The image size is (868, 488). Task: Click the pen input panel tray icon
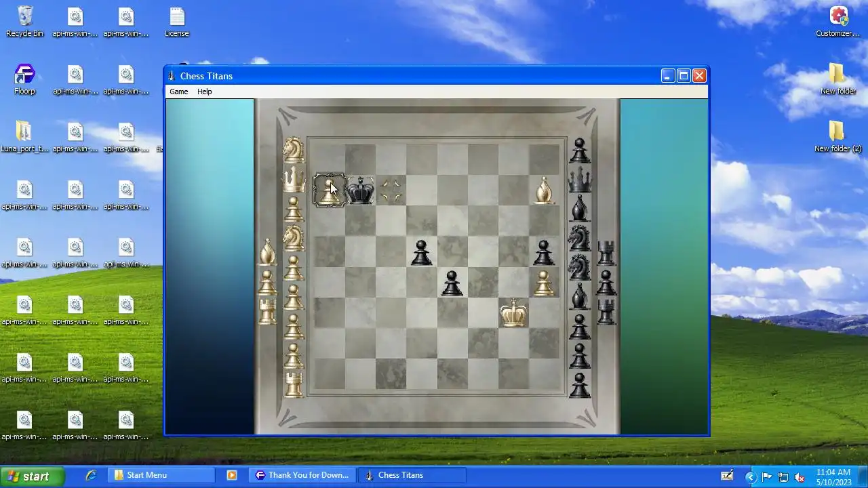[x=727, y=476]
